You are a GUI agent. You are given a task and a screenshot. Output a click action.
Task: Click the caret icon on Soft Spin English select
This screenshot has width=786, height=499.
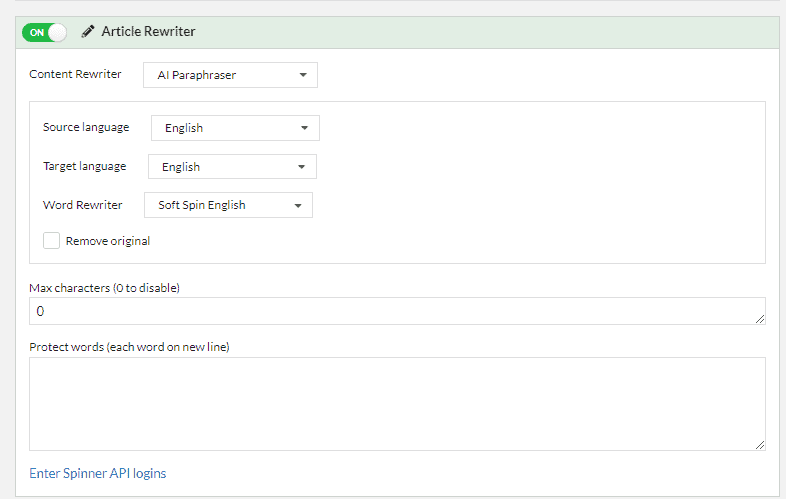tap(298, 206)
